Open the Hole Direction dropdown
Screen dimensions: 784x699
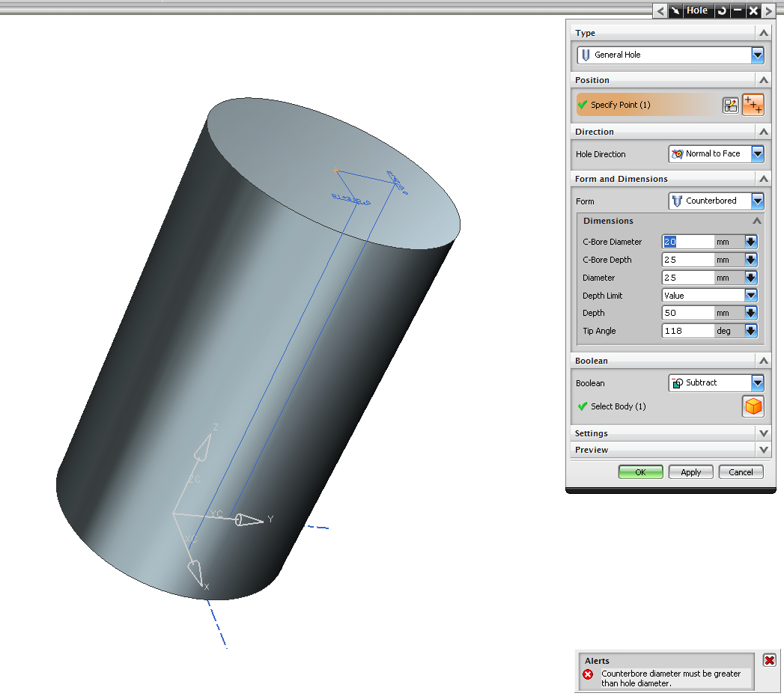coord(758,154)
